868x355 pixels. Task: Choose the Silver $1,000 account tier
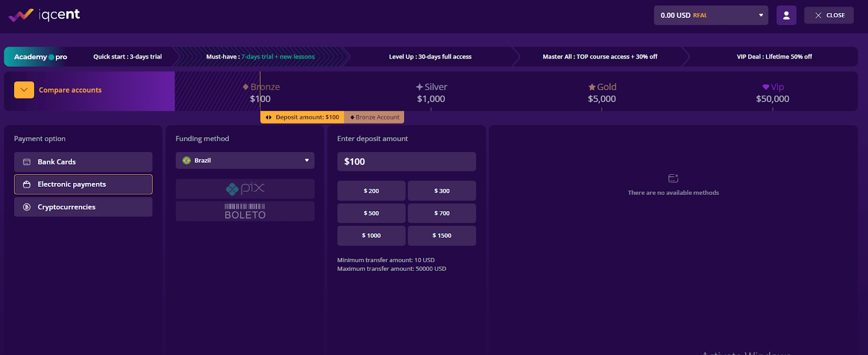431,93
